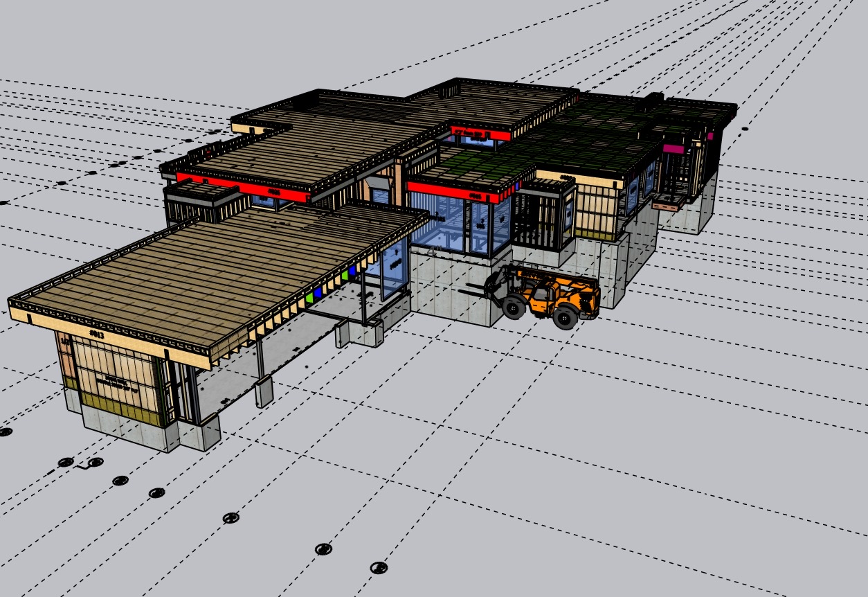The width and height of the screenshot is (868, 597).
Task: Pick the blue block beside front green block
Action: pos(318,293)
